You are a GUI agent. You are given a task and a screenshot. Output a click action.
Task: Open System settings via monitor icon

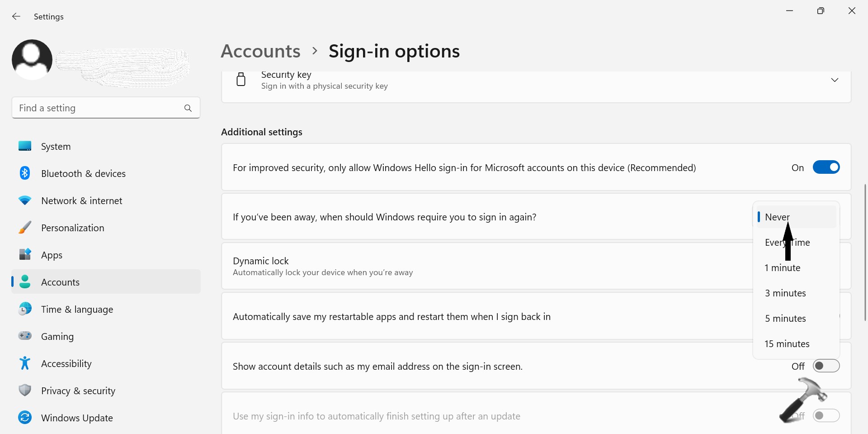[x=25, y=146]
